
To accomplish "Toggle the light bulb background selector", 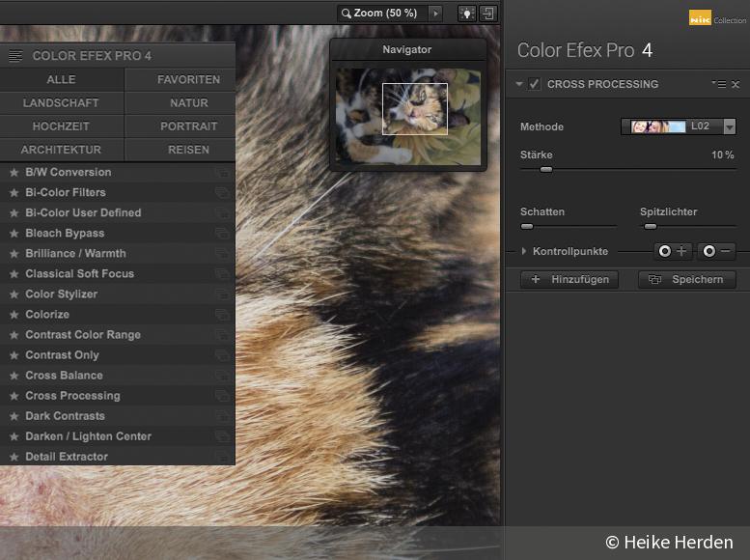I will [x=466, y=14].
